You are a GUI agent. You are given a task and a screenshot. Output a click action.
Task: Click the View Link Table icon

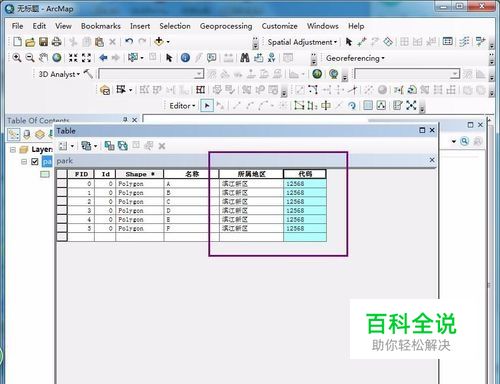pos(447,42)
